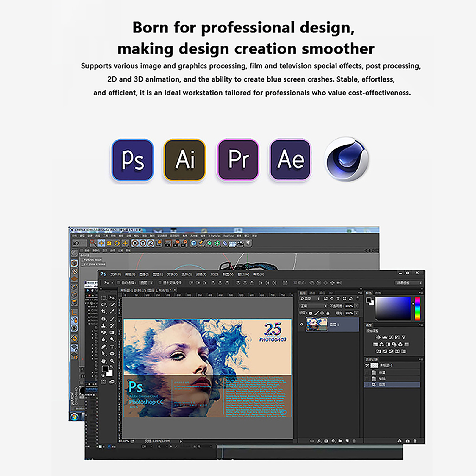This screenshot has width=476, height=476.
Task: Toggle visibility eye of the layer
Action: (301, 325)
